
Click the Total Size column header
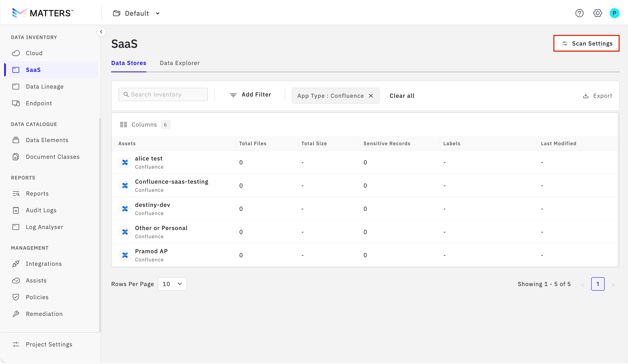click(x=314, y=144)
